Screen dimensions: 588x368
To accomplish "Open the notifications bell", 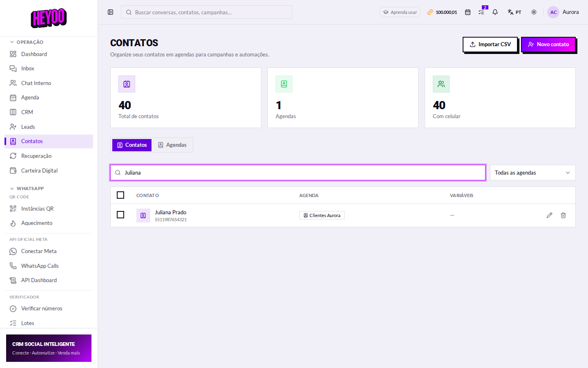I will click(495, 12).
